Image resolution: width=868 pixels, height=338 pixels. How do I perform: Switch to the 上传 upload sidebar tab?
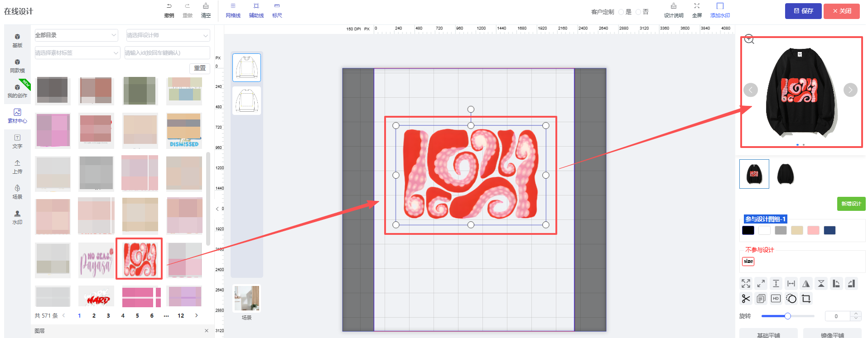[17, 167]
